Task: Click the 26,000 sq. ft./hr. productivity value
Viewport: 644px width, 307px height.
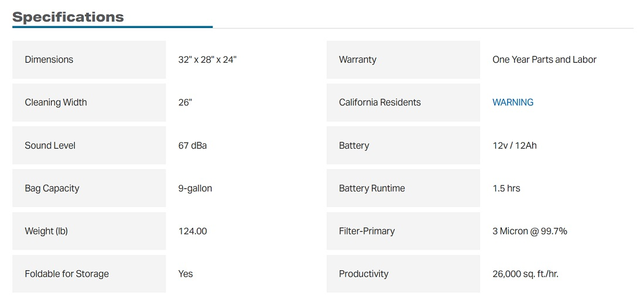Action: 525,274
